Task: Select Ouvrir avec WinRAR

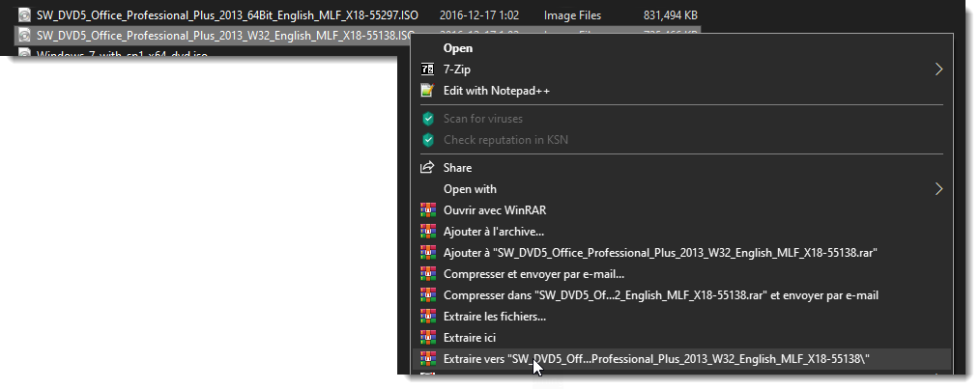Action: 495,210
